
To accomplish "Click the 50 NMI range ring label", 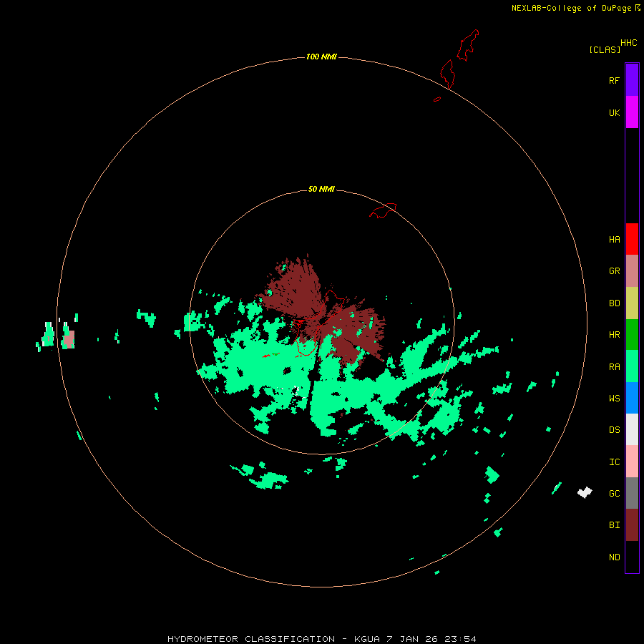I will 321,189.
